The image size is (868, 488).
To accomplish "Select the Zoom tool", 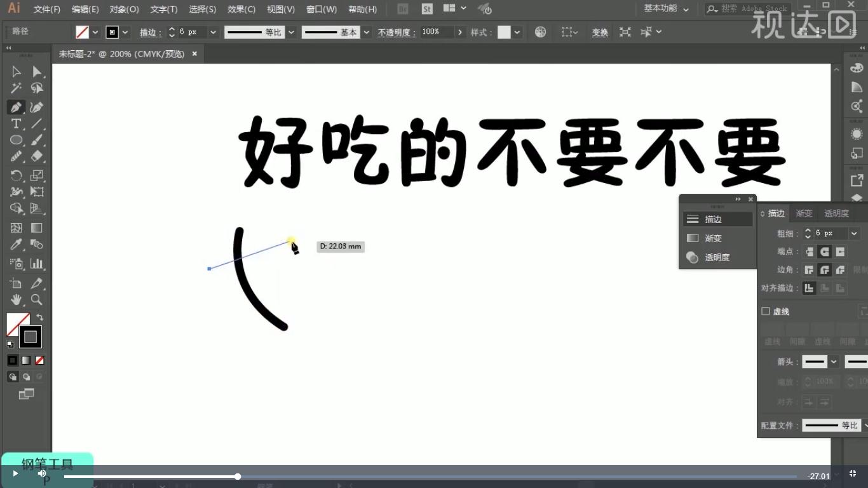I will [x=37, y=300].
